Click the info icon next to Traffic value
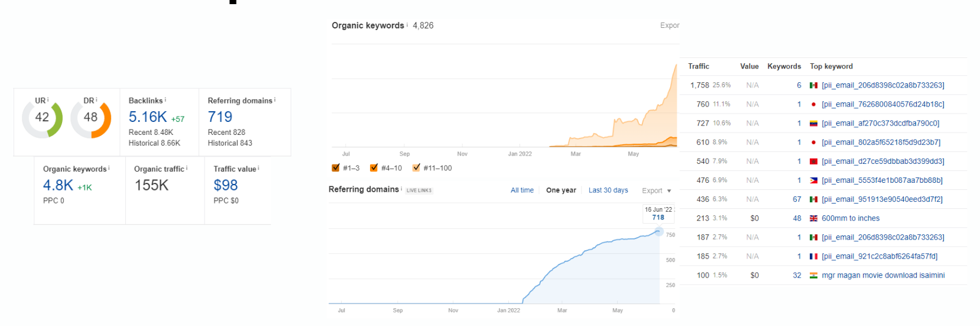This screenshot has height=326, width=980. point(258,168)
